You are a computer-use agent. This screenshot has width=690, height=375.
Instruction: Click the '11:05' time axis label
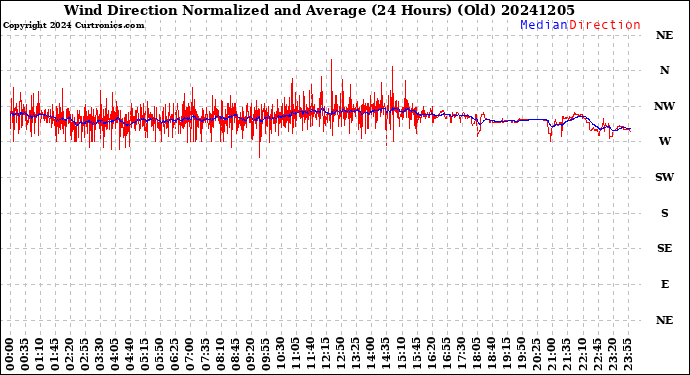295,354
